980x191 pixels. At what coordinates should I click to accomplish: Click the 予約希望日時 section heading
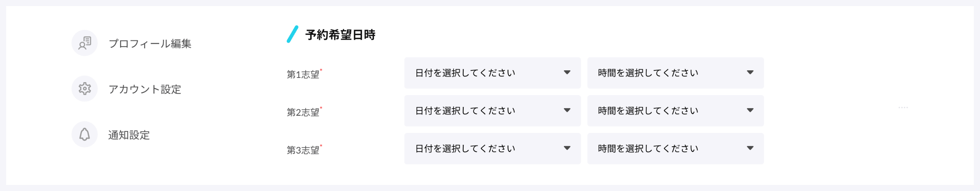coord(340,35)
